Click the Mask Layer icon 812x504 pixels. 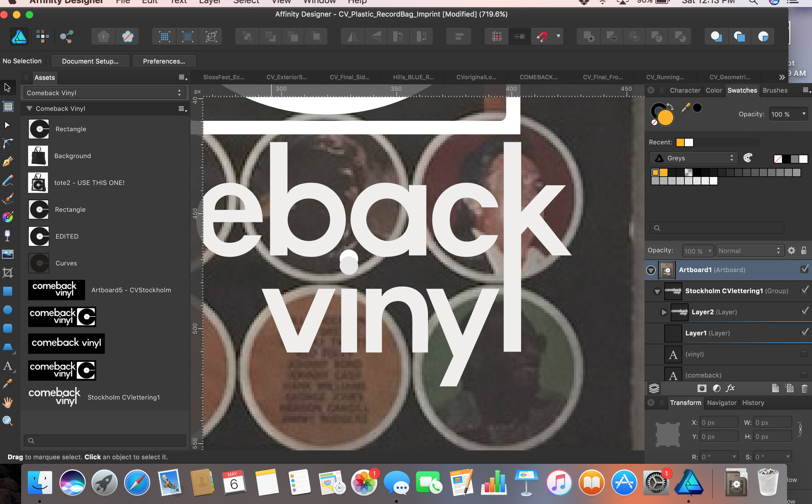coord(702,388)
